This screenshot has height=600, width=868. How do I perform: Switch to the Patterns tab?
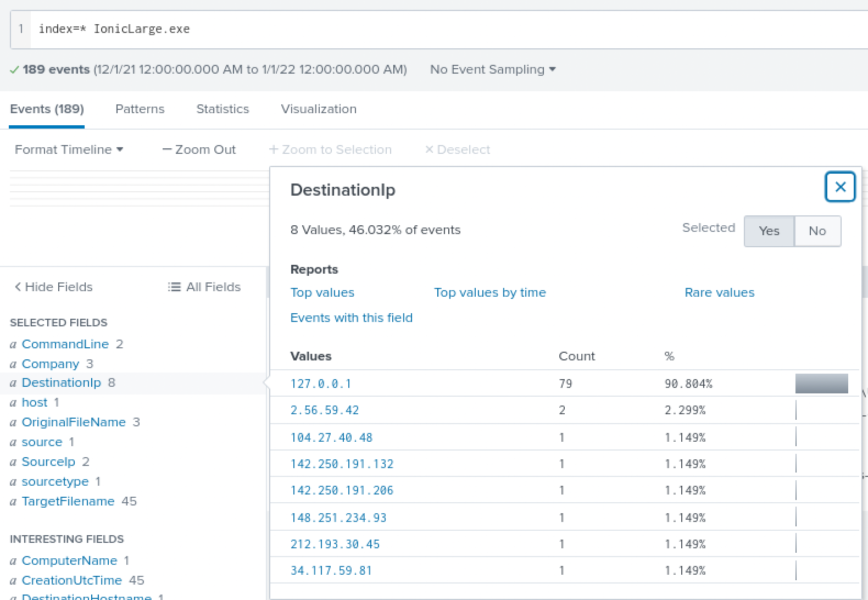pos(140,109)
